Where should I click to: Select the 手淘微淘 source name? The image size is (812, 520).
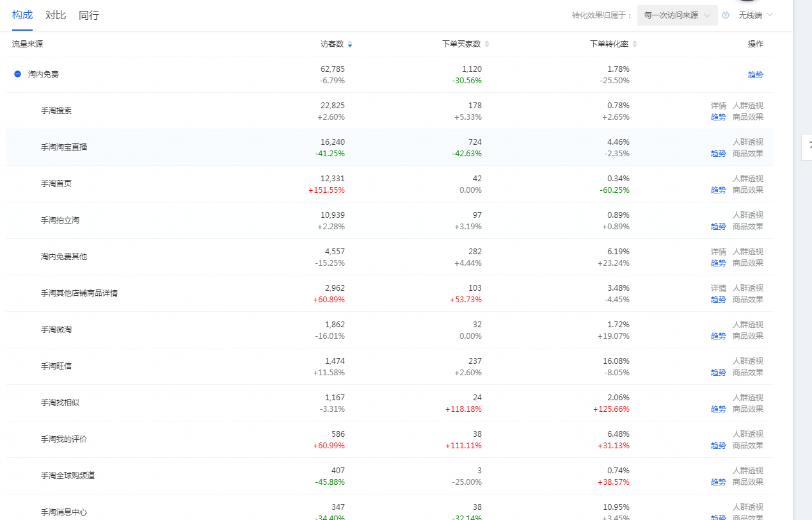tap(56, 330)
